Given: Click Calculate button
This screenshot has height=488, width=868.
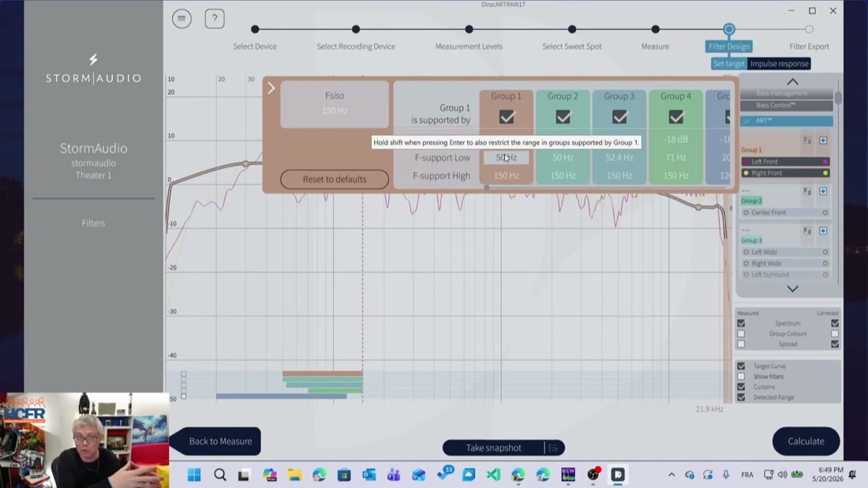Looking at the screenshot, I should pos(806,441).
